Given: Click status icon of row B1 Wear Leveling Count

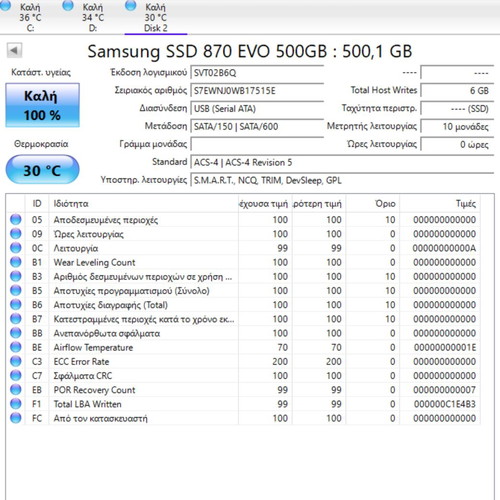Looking at the screenshot, I should point(16,262).
